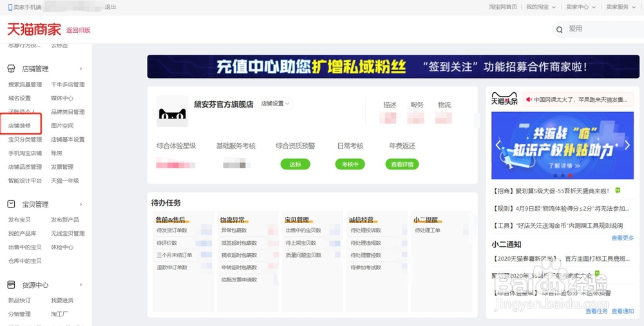Open 发票管理 in sidebar
This screenshot has width=644, height=326.
(x=62, y=167)
